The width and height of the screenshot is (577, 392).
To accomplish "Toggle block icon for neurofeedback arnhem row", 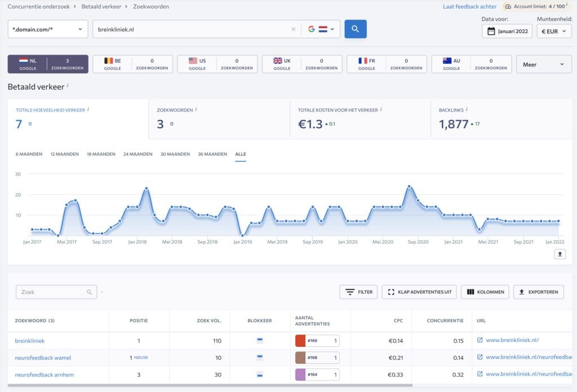I will (260, 375).
